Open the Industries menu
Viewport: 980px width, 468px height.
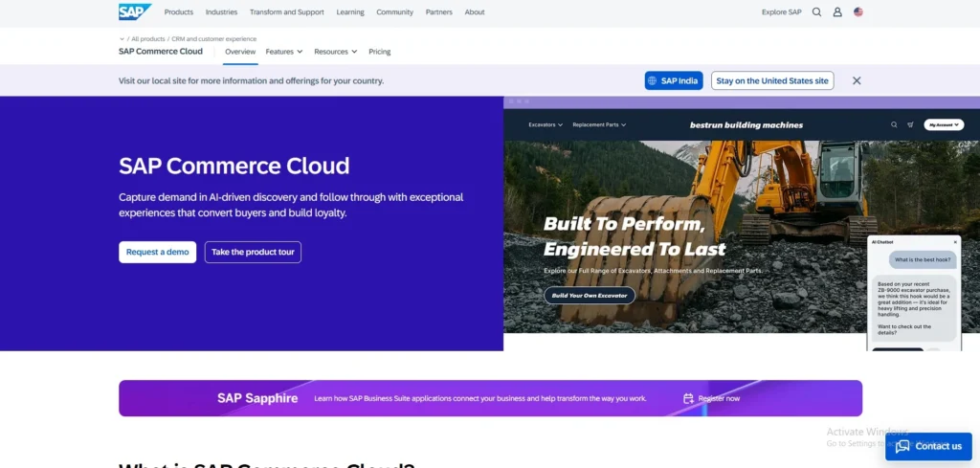tap(221, 11)
